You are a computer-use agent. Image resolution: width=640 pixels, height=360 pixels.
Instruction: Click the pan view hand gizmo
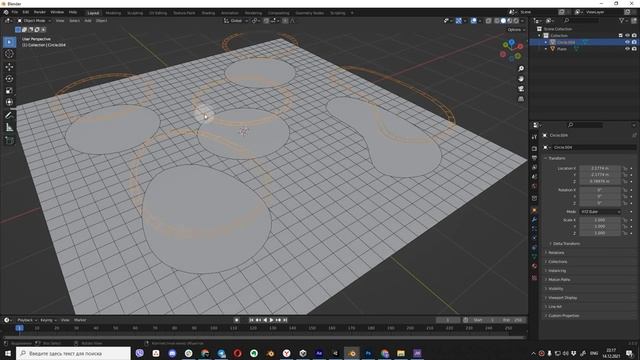tap(521, 79)
